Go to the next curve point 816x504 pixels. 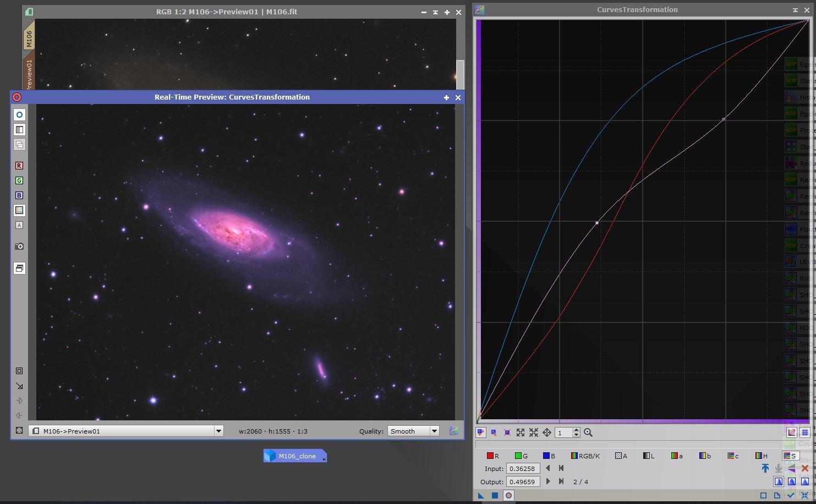point(548,481)
